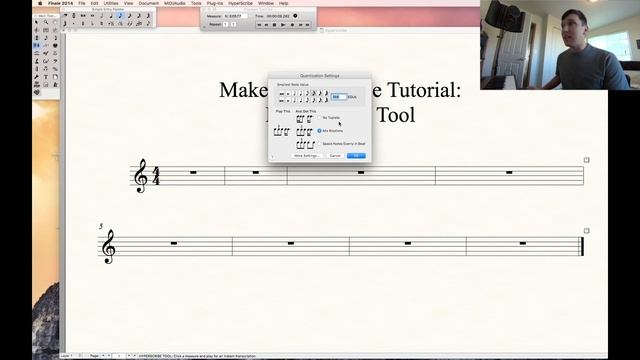The width and height of the screenshot is (640, 360).
Task: Click Cancel in Quantization Settings
Action: pyautogui.click(x=335, y=156)
